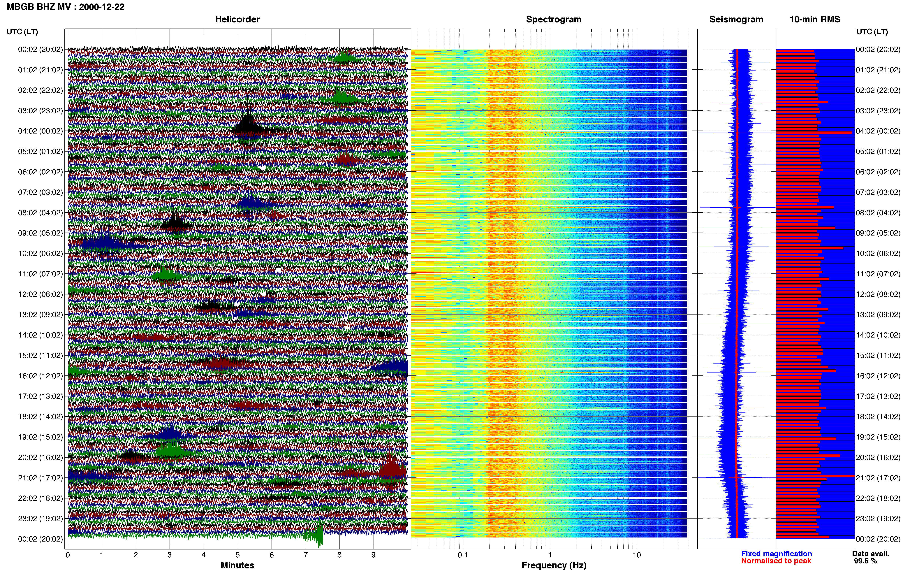
Task: Click left time label 14:02 (10:02)
Action: point(41,335)
